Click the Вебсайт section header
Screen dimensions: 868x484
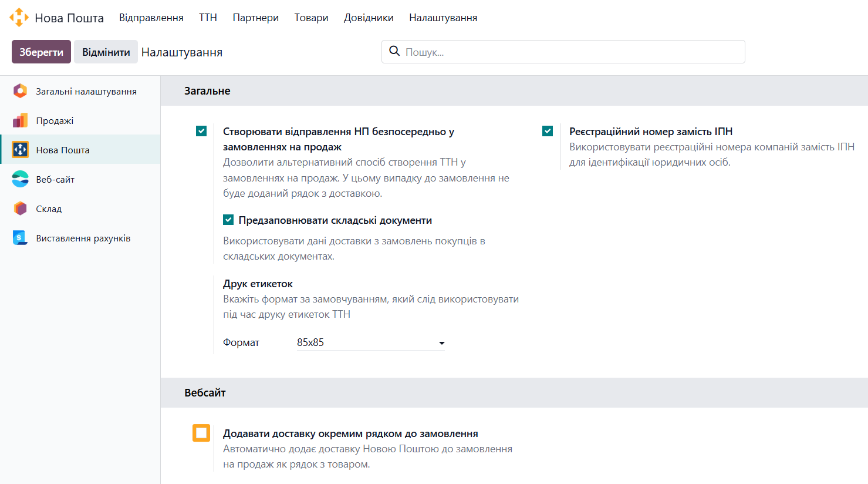pyautogui.click(x=205, y=393)
